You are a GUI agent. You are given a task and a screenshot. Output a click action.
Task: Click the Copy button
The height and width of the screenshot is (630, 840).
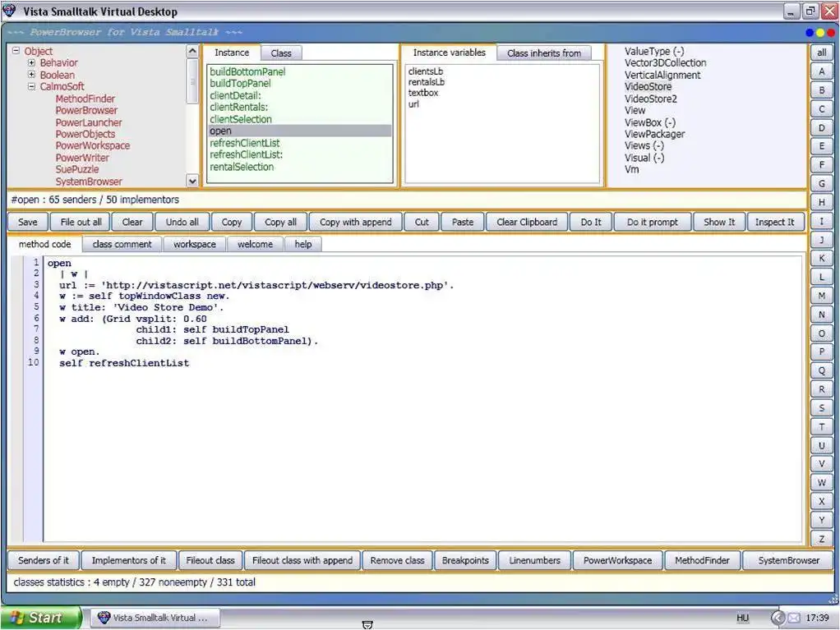232,222
